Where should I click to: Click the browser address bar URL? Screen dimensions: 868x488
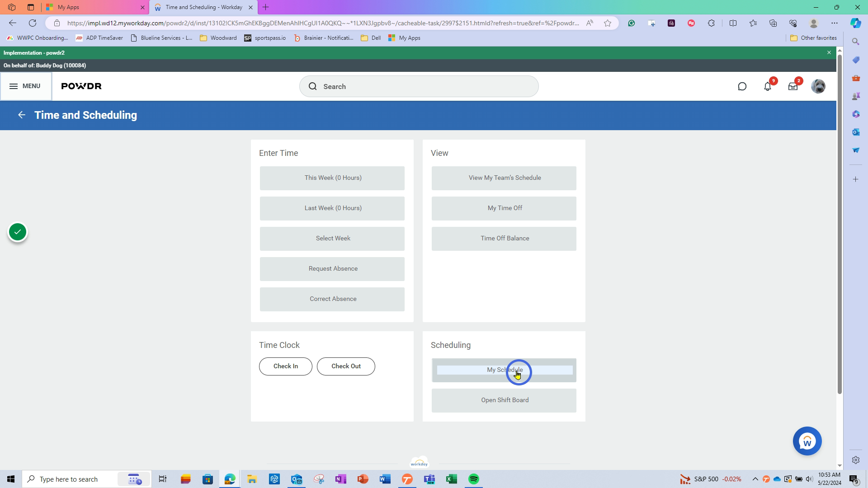click(323, 23)
